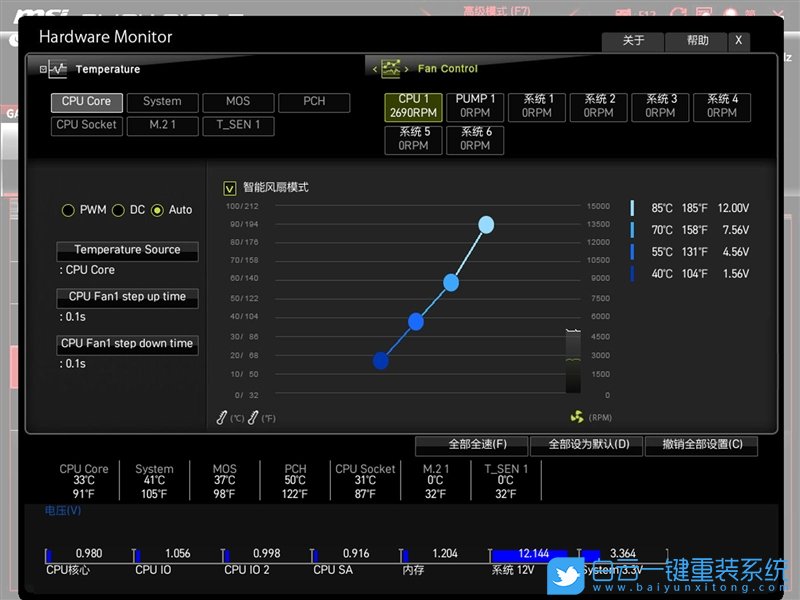Screen dimensions: 800x600
Task: Switch to the PUMP 1 fan tab
Action: click(x=475, y=106)
